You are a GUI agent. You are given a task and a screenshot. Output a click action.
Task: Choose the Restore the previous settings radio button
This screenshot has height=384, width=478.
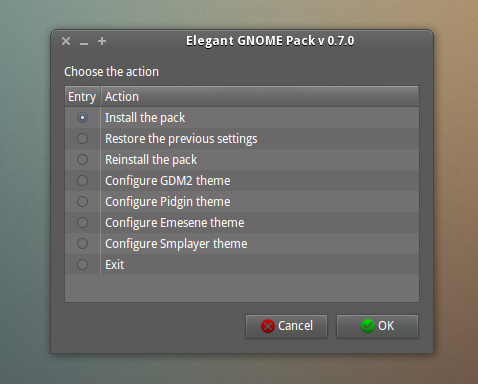[82, 139]
